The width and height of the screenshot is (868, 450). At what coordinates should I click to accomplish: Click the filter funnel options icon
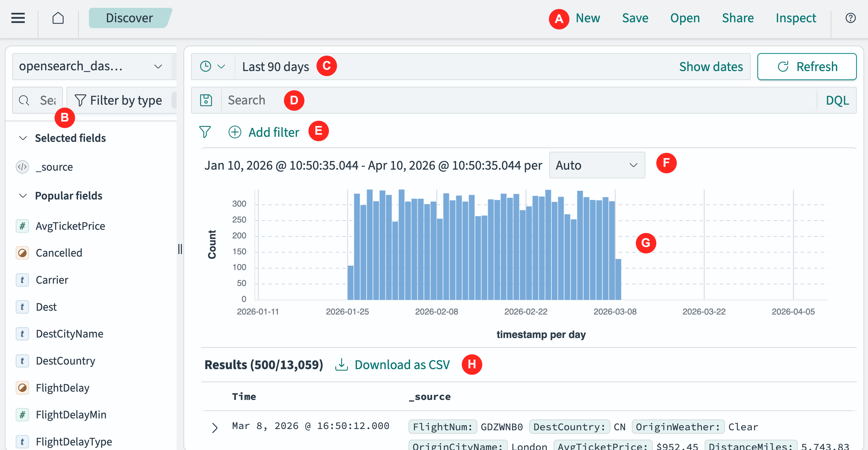click(205, 132)
